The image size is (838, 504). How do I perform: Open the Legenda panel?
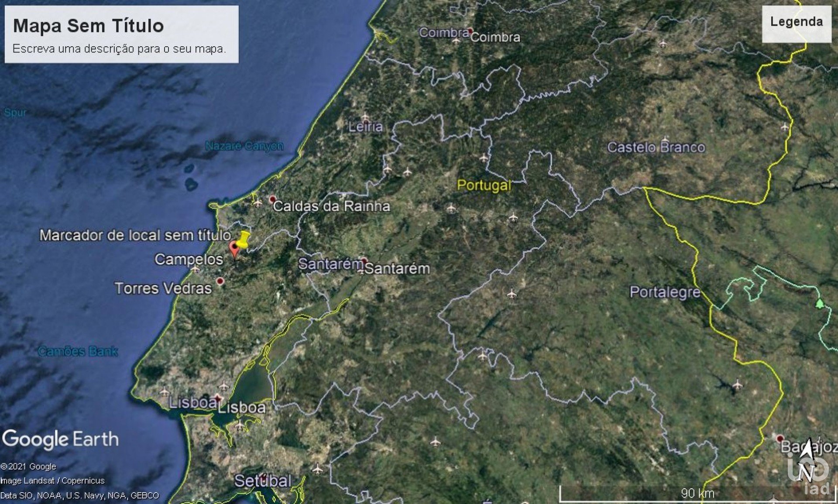point(796,22)
